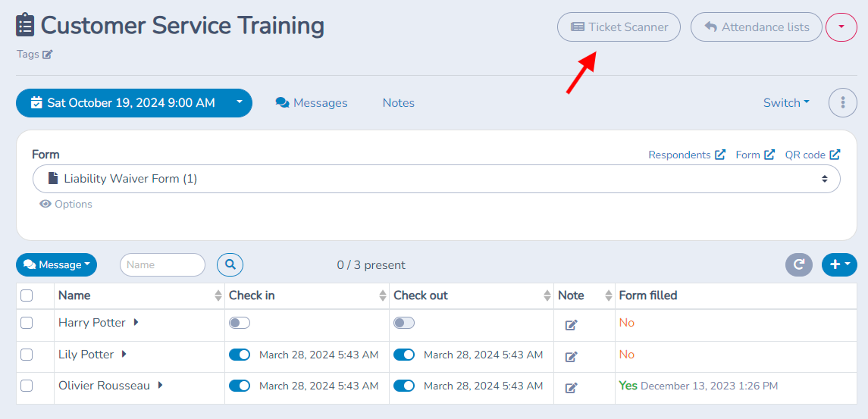Expand the Switch dropdown

tap(786, 103)
